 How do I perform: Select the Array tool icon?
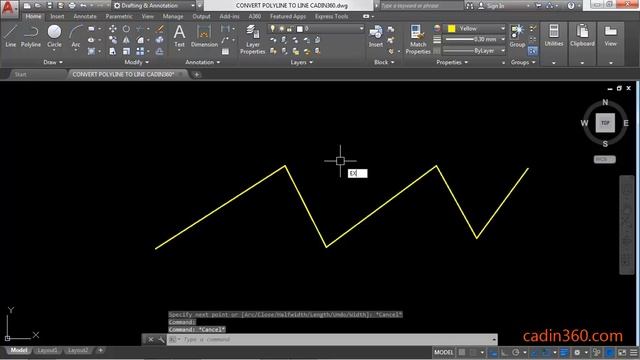[x=140, y=51]
